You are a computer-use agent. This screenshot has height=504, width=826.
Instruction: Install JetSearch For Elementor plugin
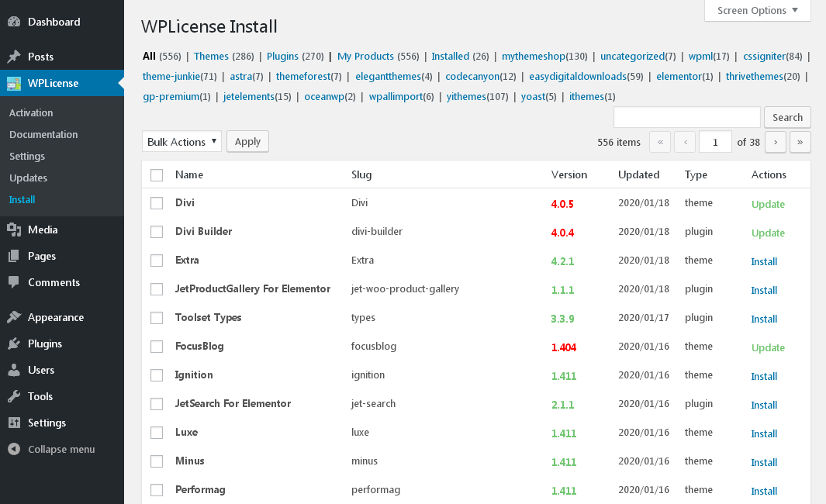(764, 405)
